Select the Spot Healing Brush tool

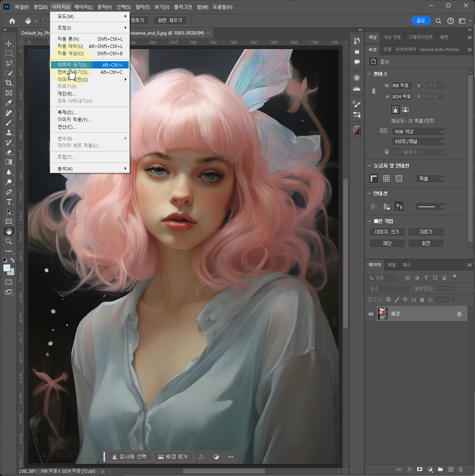tap(9, 113)
